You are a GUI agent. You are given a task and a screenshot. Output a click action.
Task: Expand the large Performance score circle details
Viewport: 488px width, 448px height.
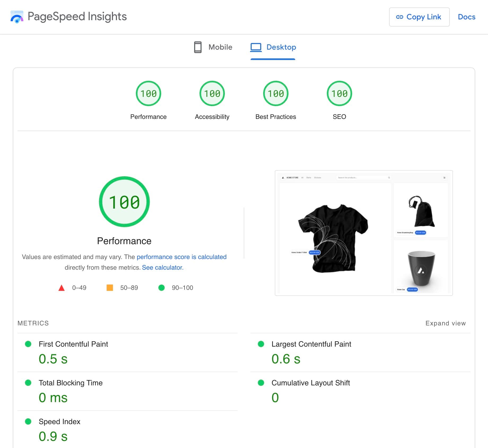pyautogui.click(x=124, y=202)
